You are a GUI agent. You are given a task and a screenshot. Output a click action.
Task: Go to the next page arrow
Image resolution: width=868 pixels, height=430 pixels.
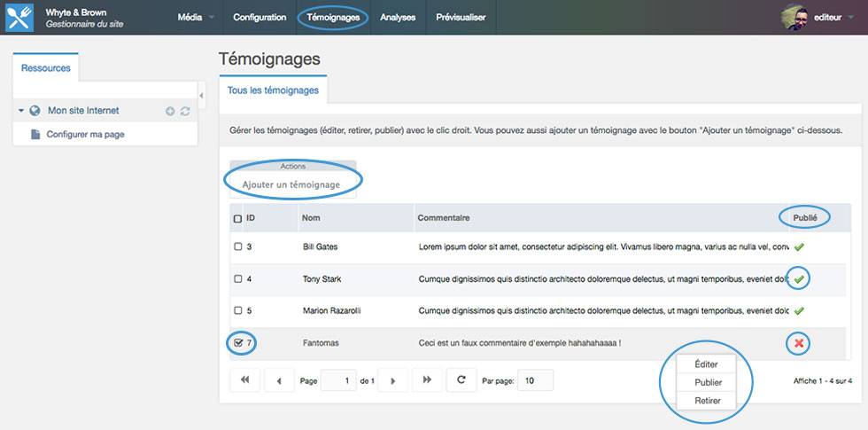[x=392, y=380]
